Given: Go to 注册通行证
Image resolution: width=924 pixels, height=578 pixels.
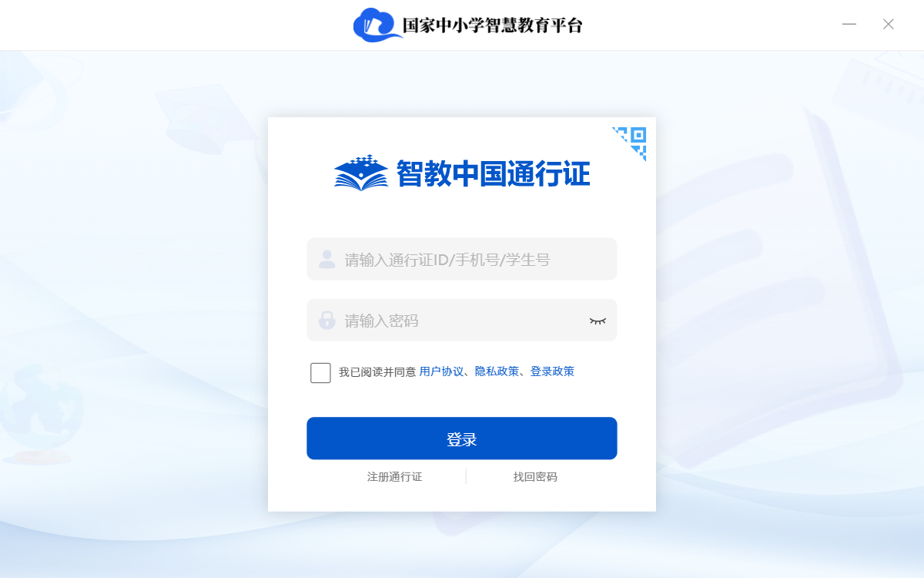Looking at the screenshot, I should [394, 477].
